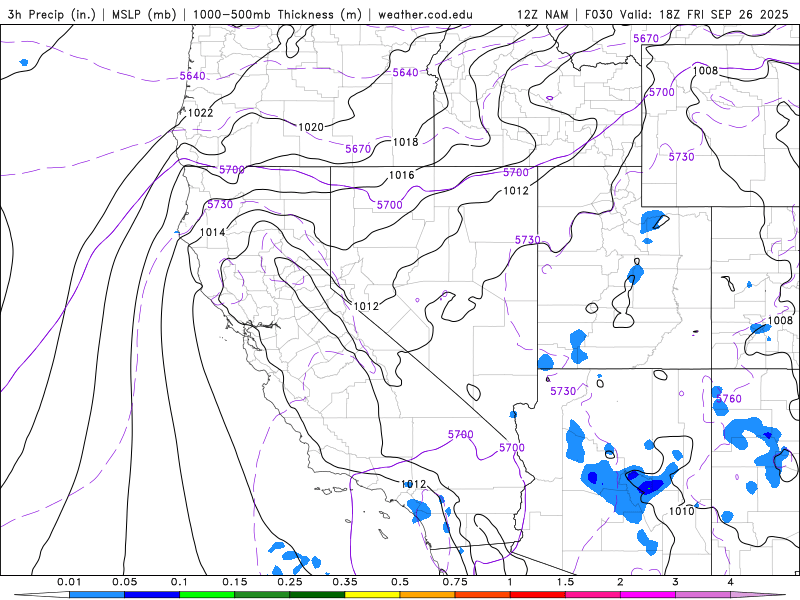The height and width of the screenshot is (600, 800).
Task: Click the 0.01 legend value
Action: tap(69, 582)
